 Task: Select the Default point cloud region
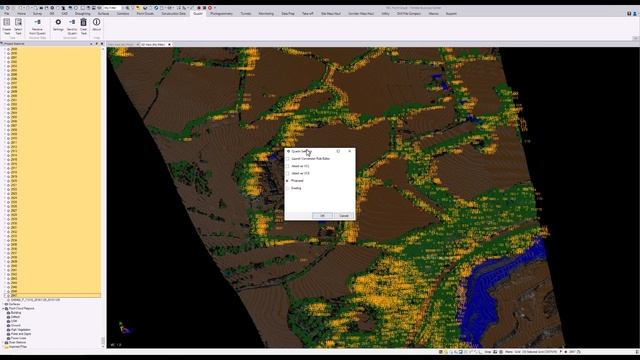pyautogui.click(x=15, y=317)
